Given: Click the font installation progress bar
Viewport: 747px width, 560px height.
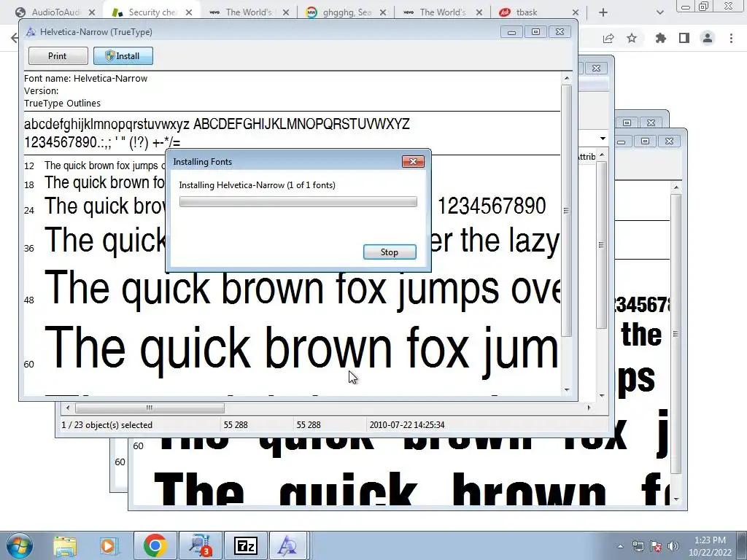Looking at the screenshot, I should [x=298, y=201].
